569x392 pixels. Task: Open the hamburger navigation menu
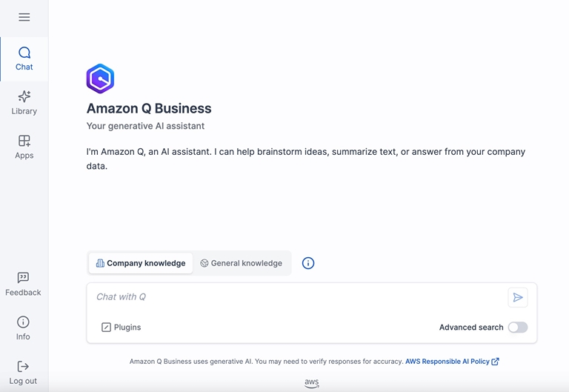point(24,17)
